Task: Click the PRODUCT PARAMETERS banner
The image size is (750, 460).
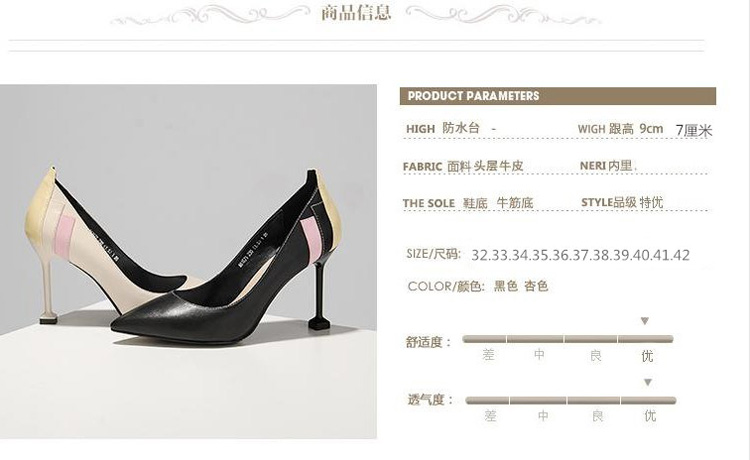Action: (558, 96)
